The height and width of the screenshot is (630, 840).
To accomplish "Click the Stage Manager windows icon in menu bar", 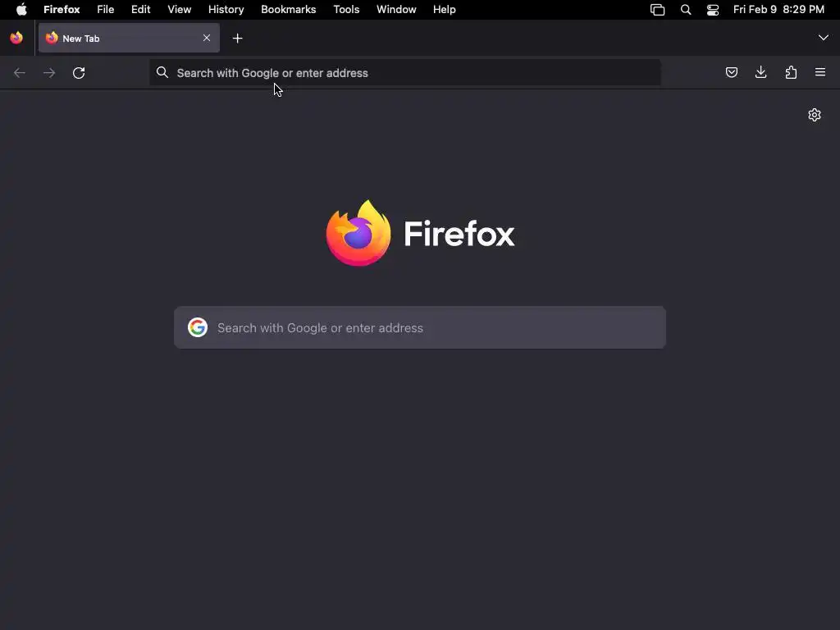I will [x=657, y=10].
